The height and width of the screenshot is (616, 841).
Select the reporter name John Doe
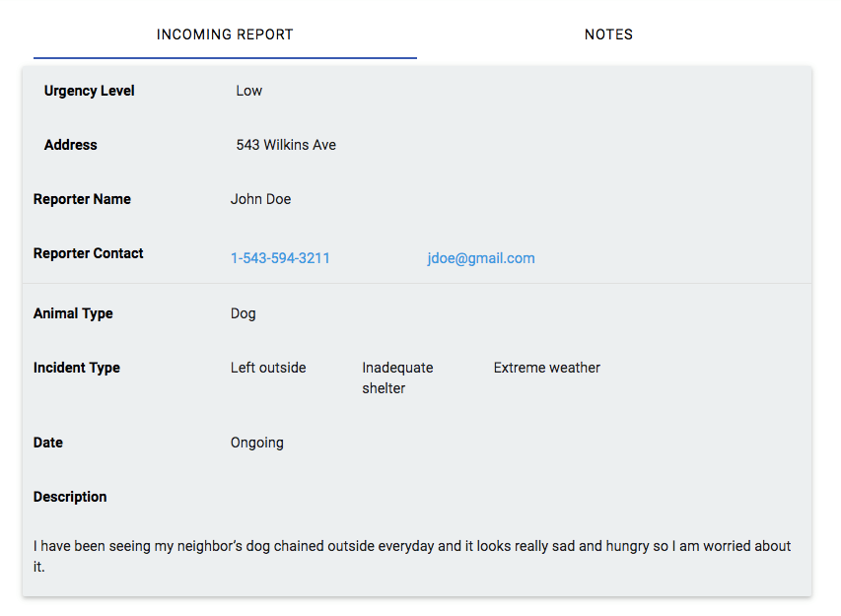(x=260, y=199)
